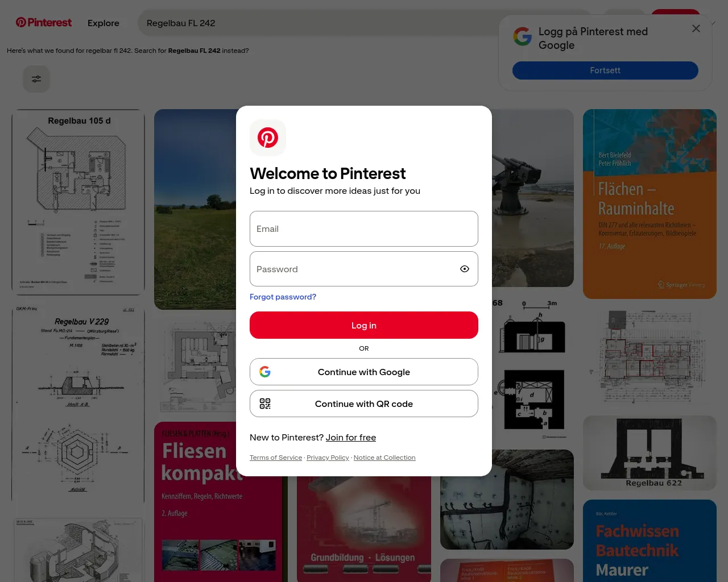
Task: Open the Forgot password link
Action: point(283,297)
